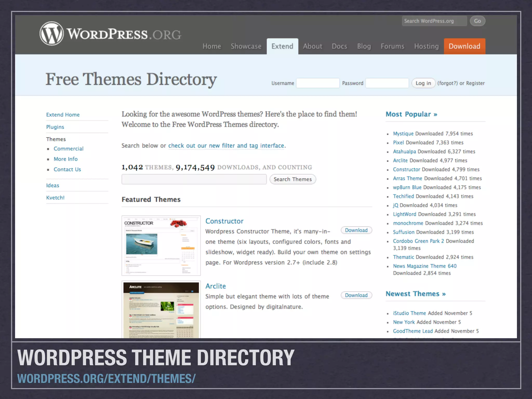Viewport: 532px width, 399px height.
Task: Open monochrome in Most Popular list
Action: 408,223
